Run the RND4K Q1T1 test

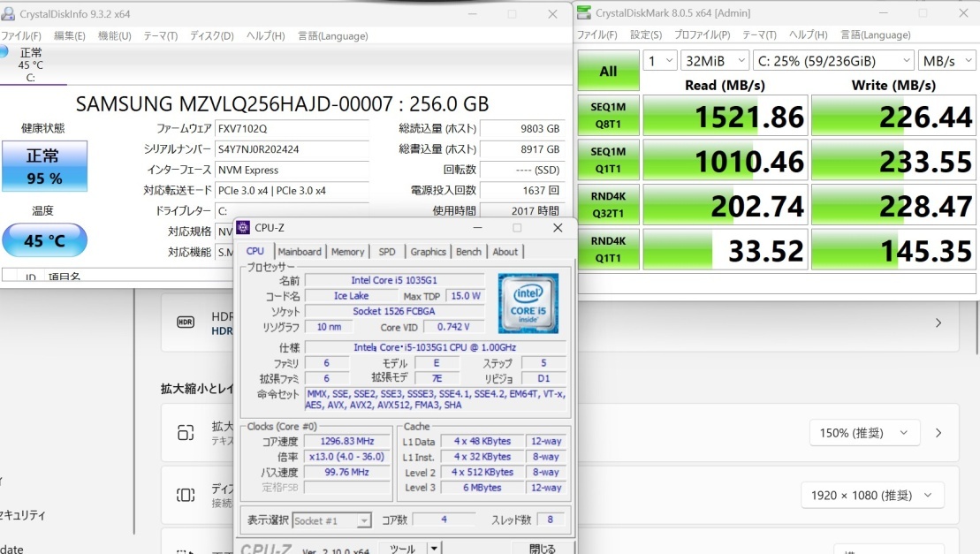[x=608, y=249]
